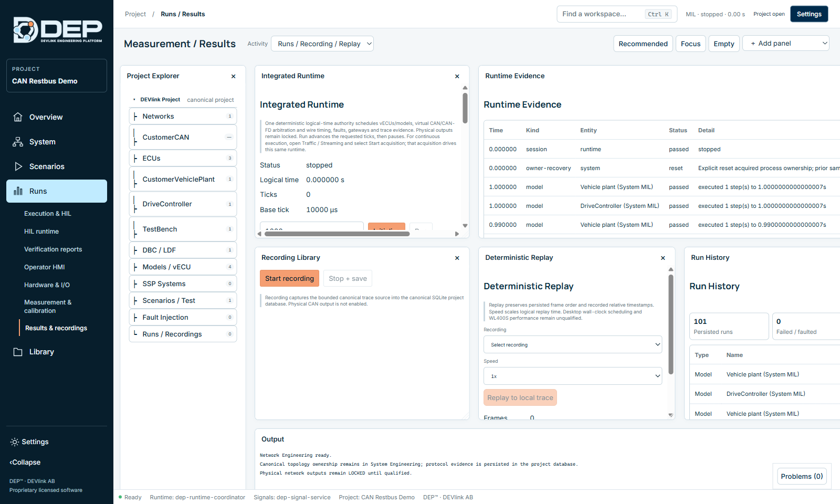Select the Runs bar-chart icon in sidebar
Screen dimensions: 840x504
(x=18, y=191)
